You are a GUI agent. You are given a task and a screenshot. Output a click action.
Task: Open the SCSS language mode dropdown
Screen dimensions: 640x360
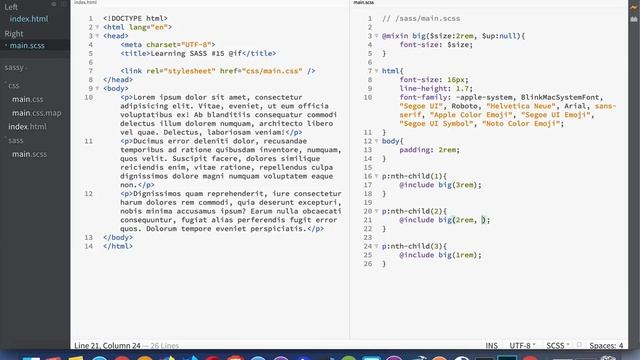click(558, 345)
